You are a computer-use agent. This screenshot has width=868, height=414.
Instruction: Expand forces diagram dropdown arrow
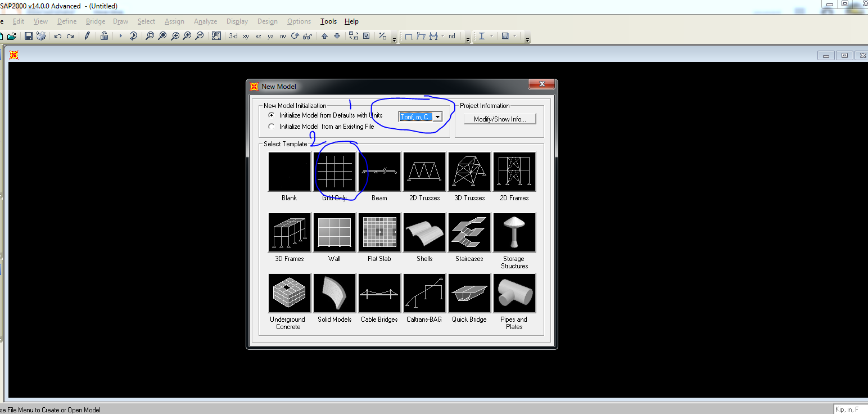[443, 36]
